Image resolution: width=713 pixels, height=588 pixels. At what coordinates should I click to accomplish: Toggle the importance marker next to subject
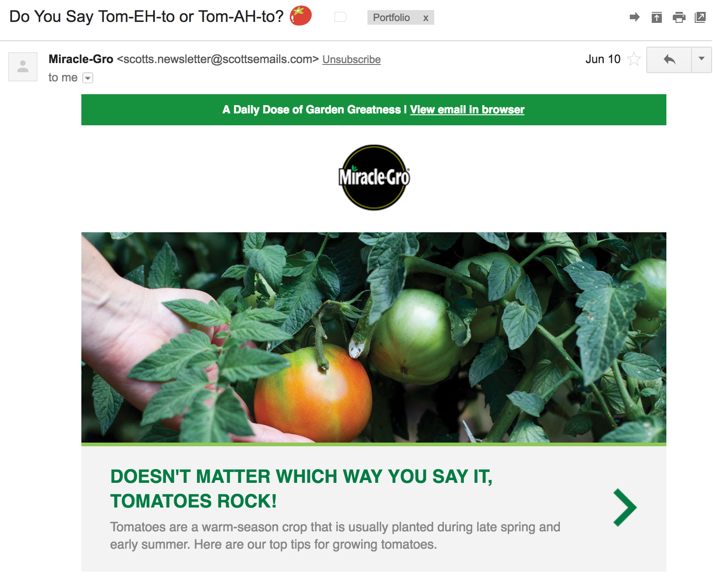tap(341, 17)
